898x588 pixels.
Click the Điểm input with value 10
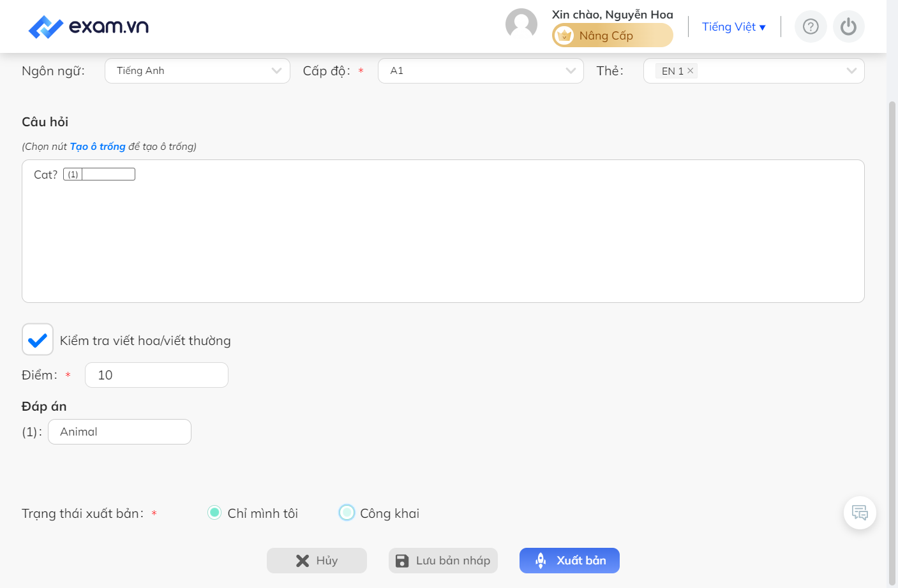156,375
